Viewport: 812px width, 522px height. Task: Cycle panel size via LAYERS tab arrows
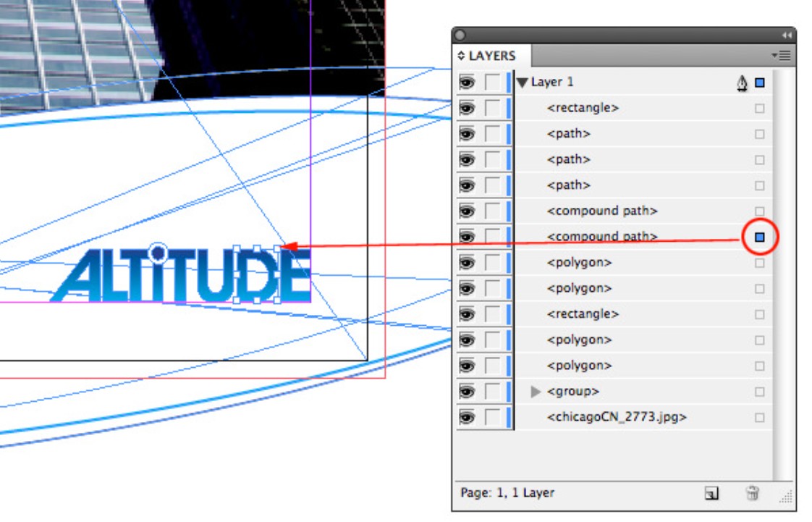coord(462,56)
